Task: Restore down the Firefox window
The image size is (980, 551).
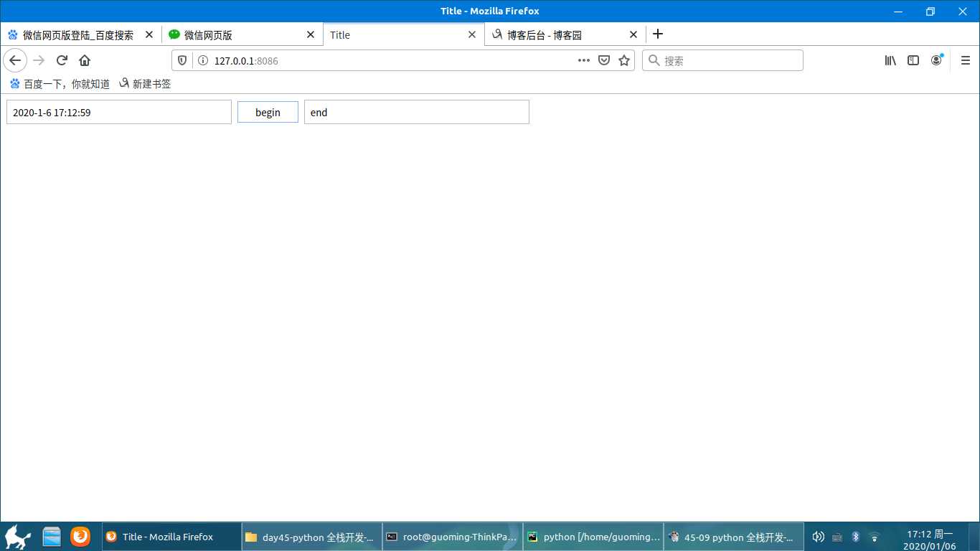Action: (930, 11)
